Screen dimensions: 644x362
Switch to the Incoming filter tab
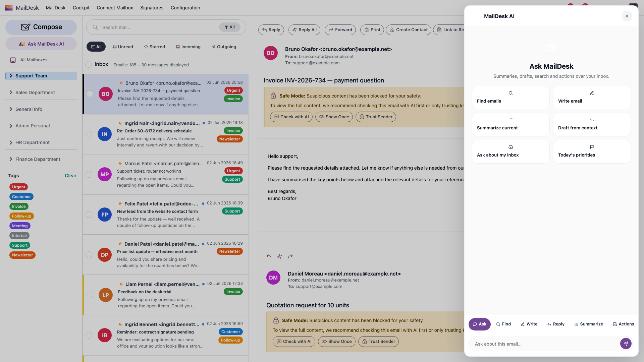click(188, 47)
